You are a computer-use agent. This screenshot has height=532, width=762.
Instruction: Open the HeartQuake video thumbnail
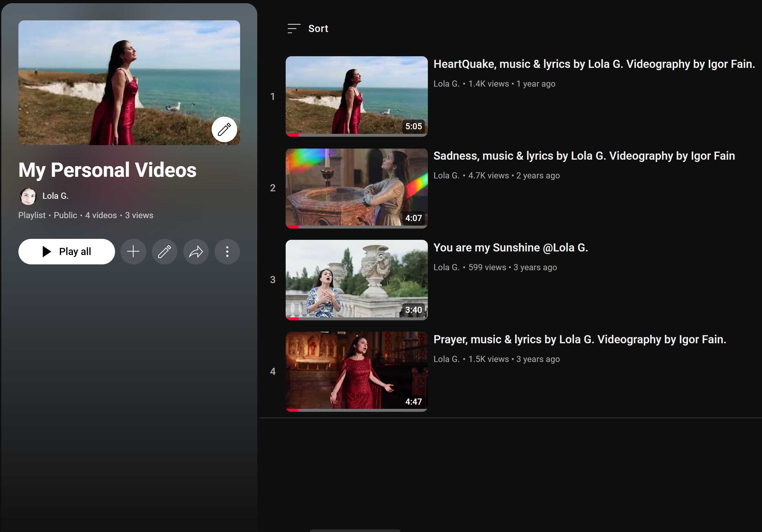click(x=356, y=96)
